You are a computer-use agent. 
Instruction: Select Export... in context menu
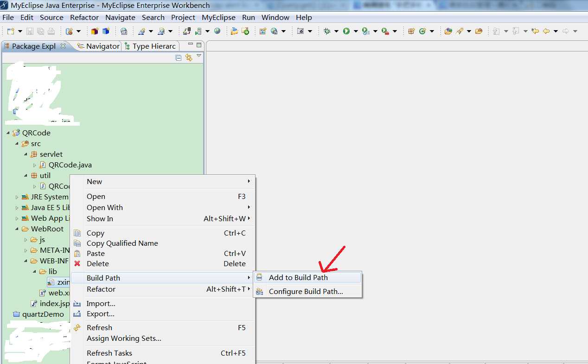point(161,313)
